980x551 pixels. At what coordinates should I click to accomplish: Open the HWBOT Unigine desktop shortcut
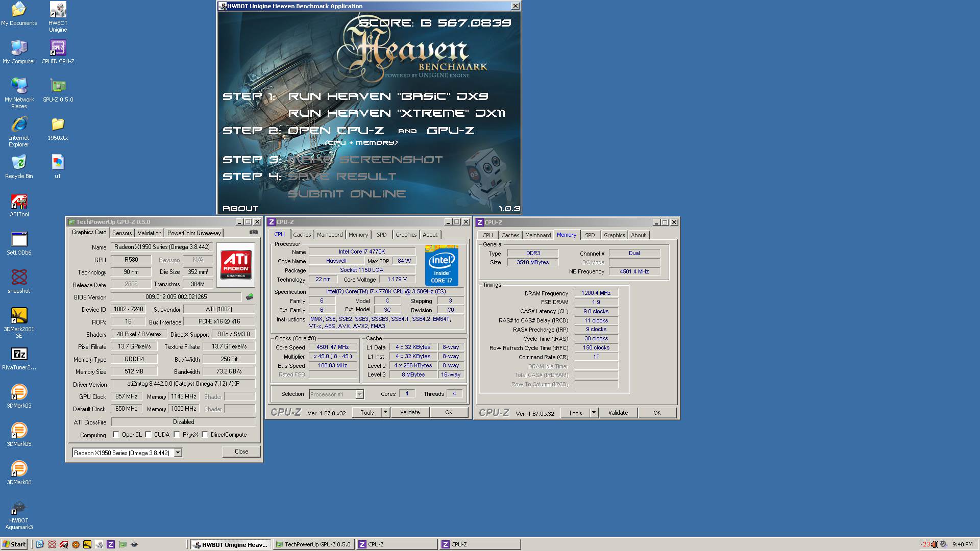pyautogui.click(x=58, y=16)
